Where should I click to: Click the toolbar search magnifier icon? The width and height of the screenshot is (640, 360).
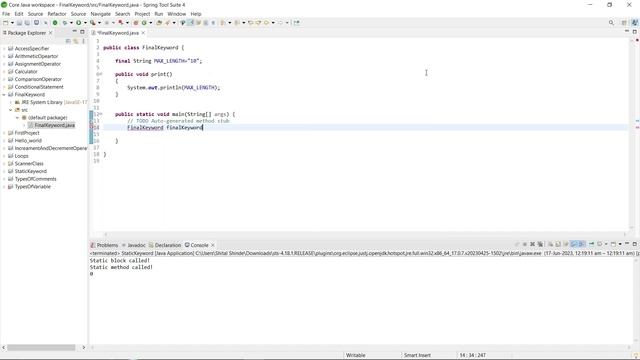click(x=611, y=23)
